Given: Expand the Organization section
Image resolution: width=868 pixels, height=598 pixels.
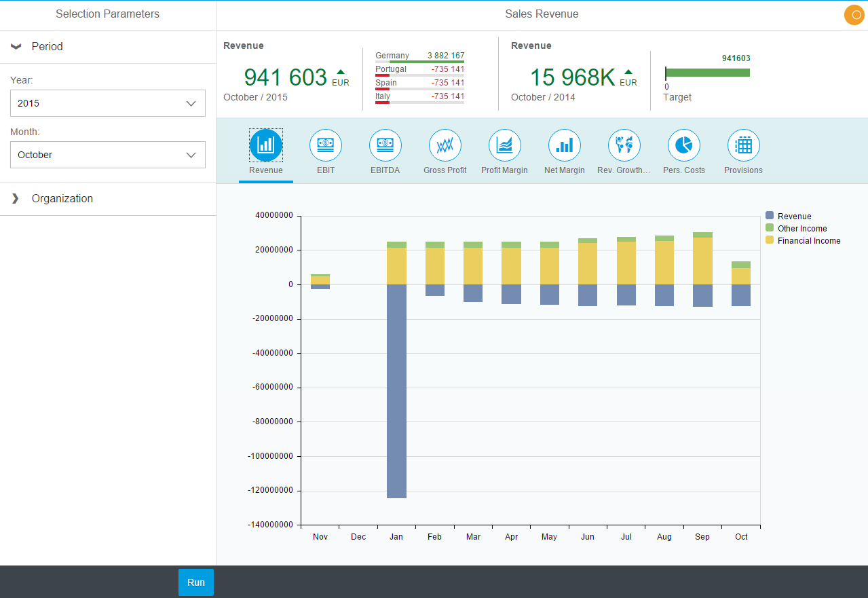Looking at the screenshot, I should tap(62, 198).
